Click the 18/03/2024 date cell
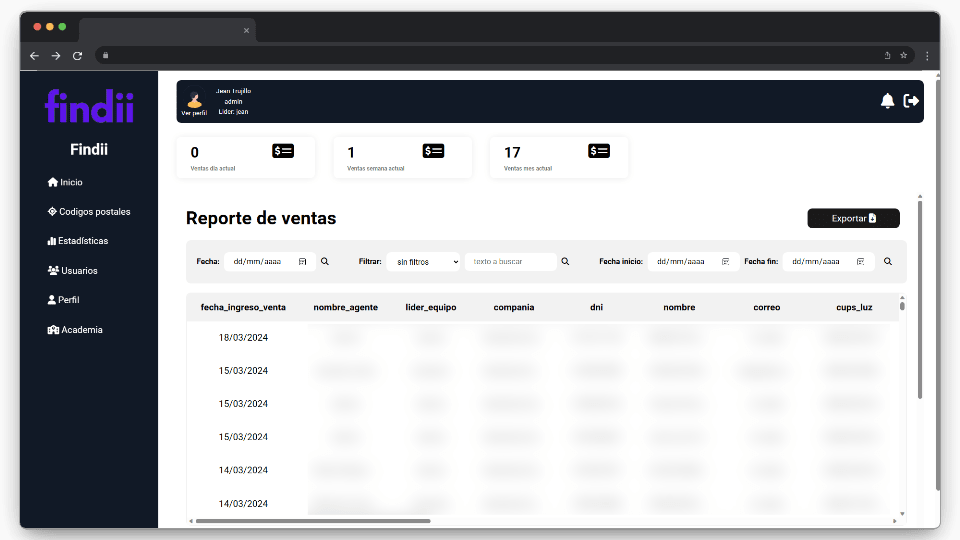Image resolution: width=960 pixels, height=540 pixels. [243, 337]
